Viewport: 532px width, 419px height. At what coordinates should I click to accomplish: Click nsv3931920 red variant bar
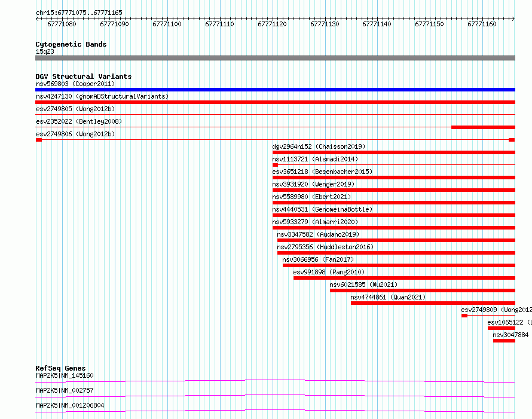(394, 190)
